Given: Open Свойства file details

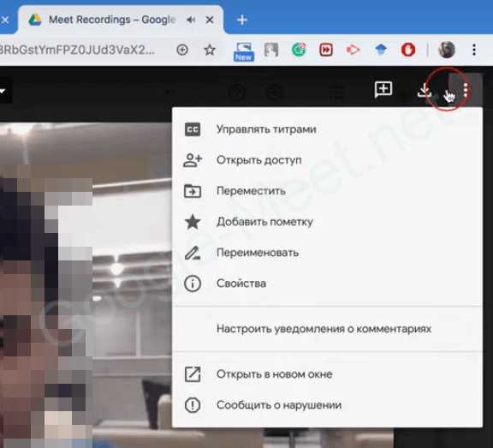Looking at the screenshot, I should pos(327,284).
